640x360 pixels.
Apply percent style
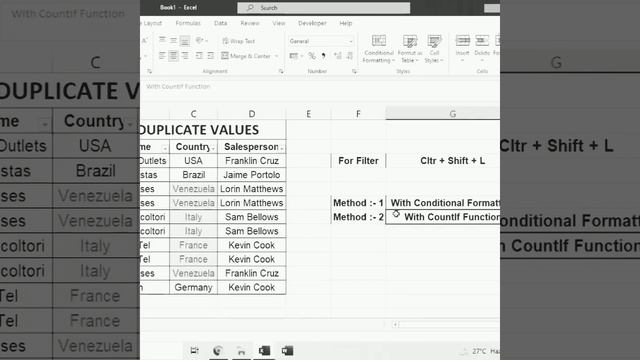312,56
